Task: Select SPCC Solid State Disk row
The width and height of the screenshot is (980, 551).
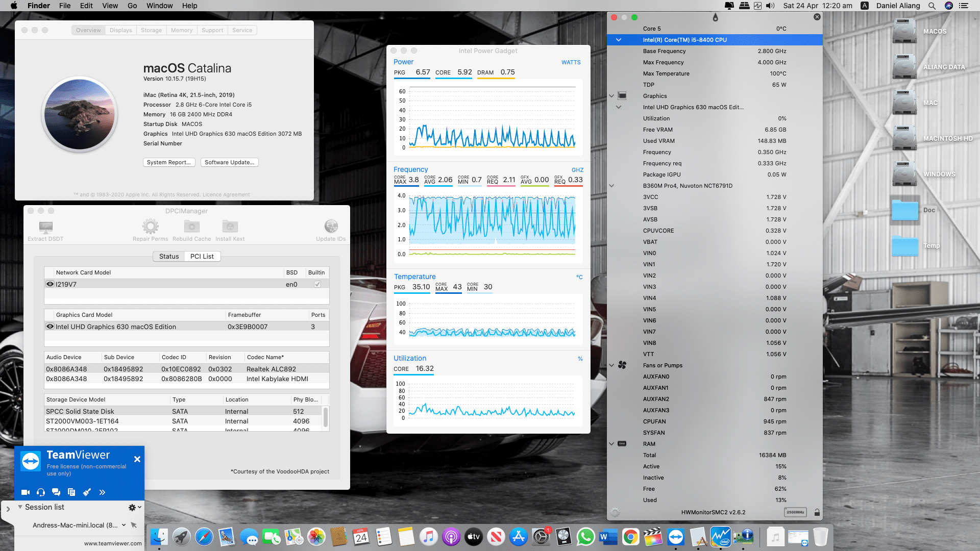Action: [184, 411]
